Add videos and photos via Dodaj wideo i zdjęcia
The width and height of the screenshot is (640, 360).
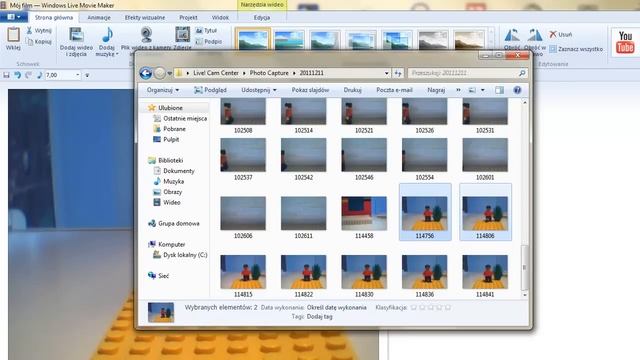point(76,42)
